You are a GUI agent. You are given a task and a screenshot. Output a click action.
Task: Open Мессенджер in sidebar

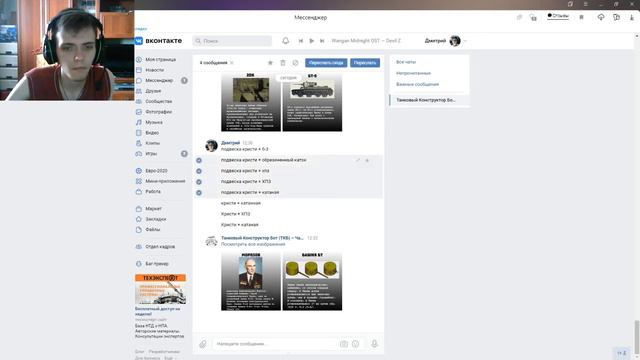click(159, 80)
